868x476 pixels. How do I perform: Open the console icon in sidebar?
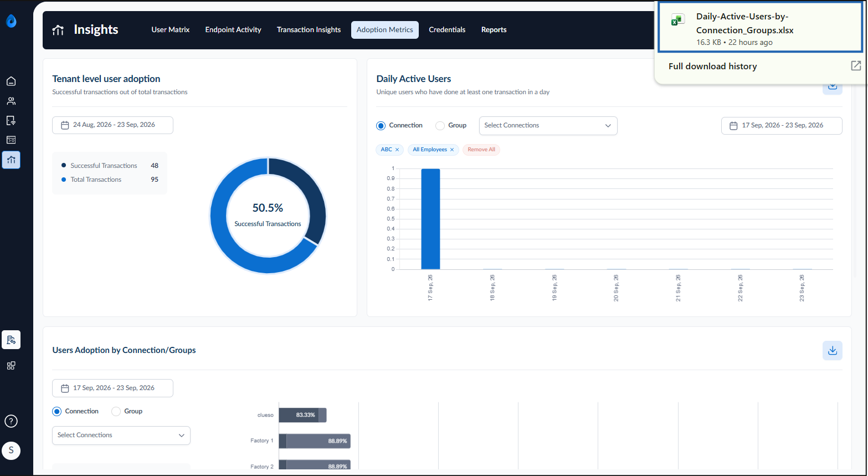coord(11,140)
